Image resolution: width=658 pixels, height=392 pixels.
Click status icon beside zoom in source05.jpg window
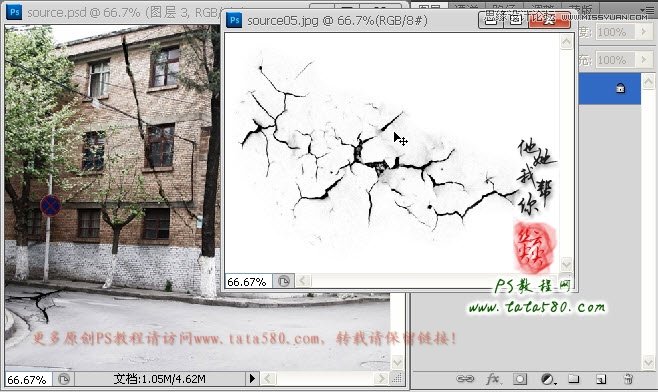tap(284, 281)
